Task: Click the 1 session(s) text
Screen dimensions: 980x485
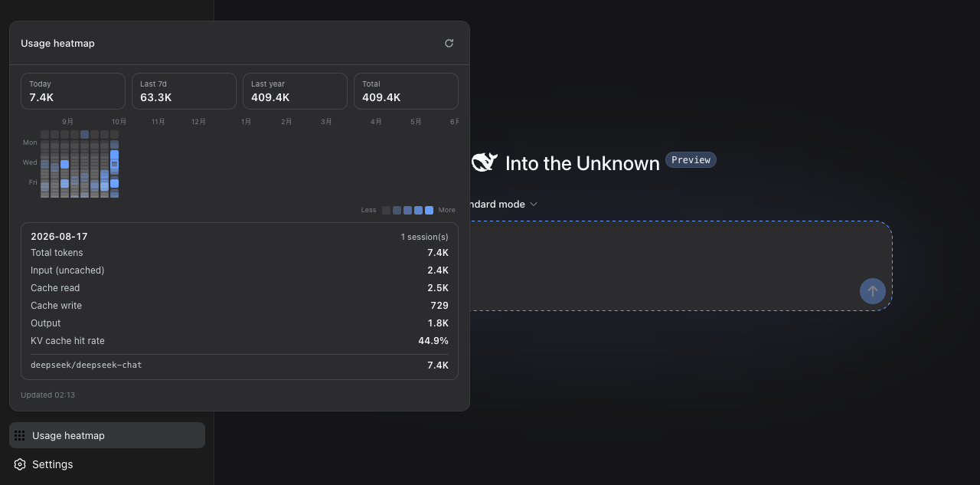Action: 425,238
